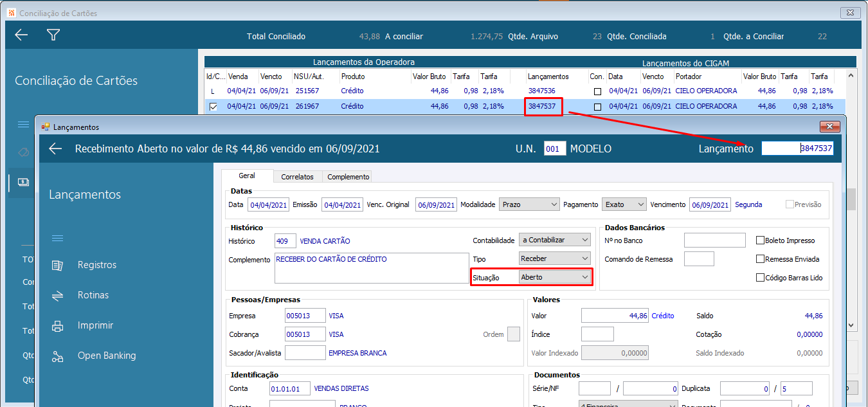868x407 pixels.
Task: Click the Cobrança code field 005013
Action: 305,334
